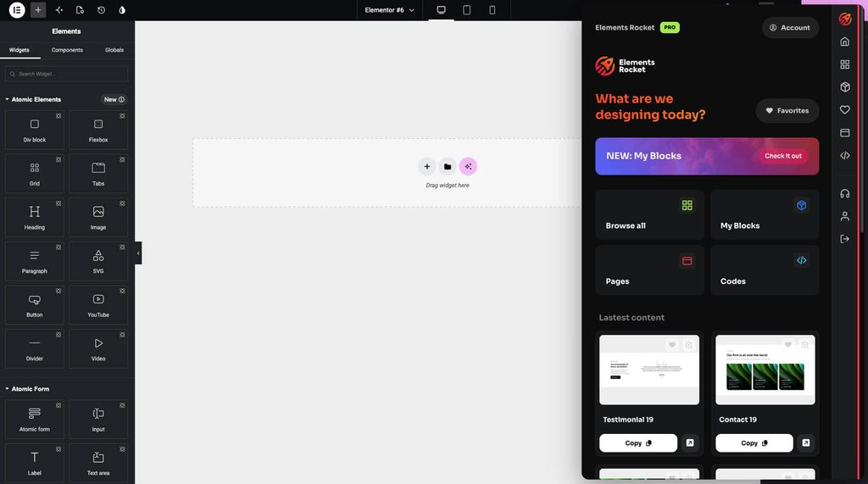Switch to tablet device preview
This screenshot has height=484, width=868.
(467, 10)
